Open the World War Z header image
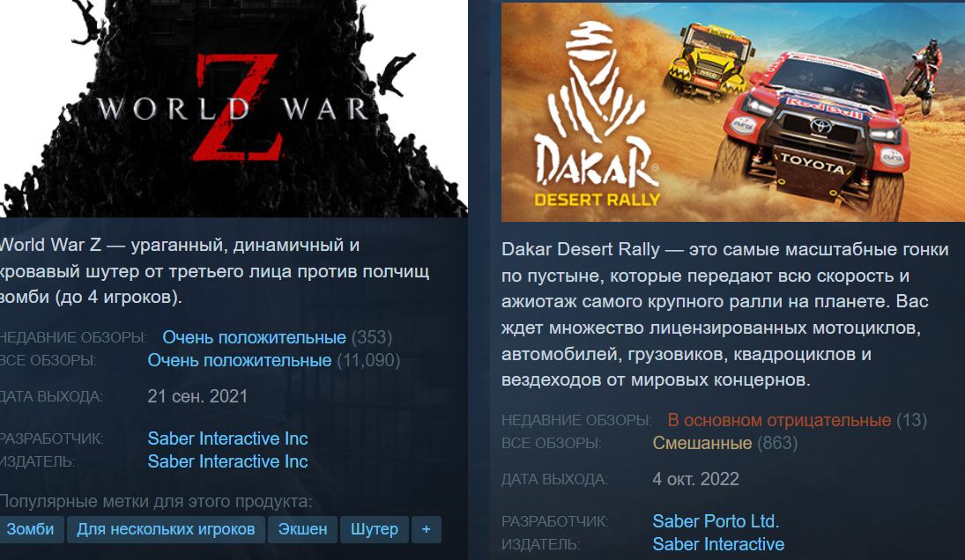The height and width of the screenshot is (560, 965). point(234,108)
